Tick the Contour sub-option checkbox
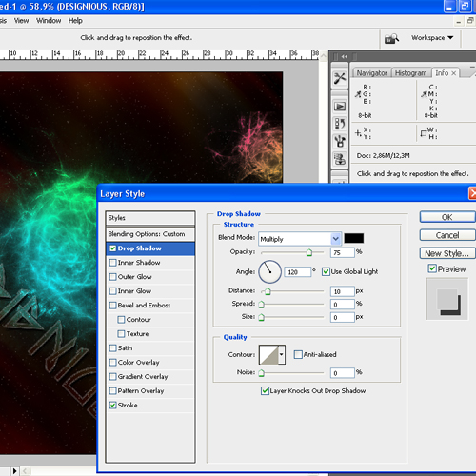Image resolution: width=476 pixels, height=476 pixels. [121, 320]
